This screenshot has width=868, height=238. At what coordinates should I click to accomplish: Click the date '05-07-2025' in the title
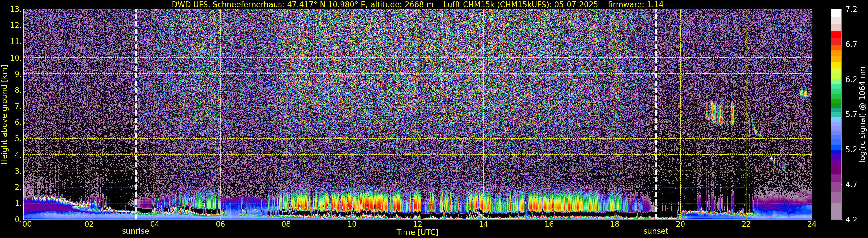pyautogui.click(x=577, y=5)
